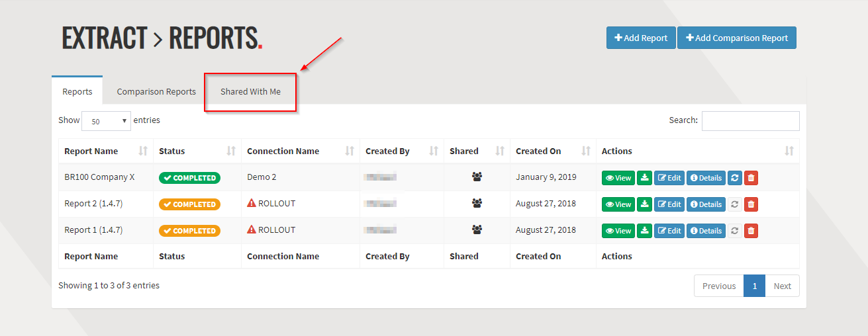Screen dimensions: 868x336
Task: Sort table by Status column
Action: 172,151
